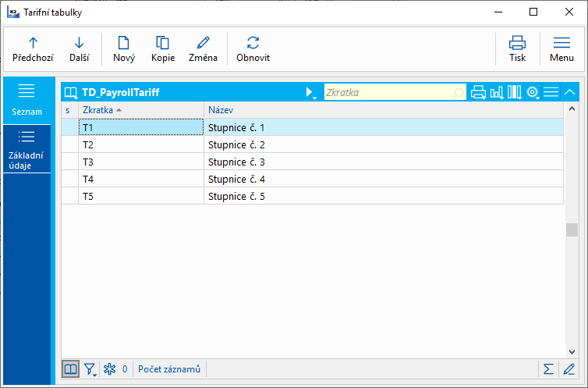Click the Počet záznamů label
Image resolution: width=588 pixels, height=388 pixels.
pyautogui.click(x=169, y=369)
